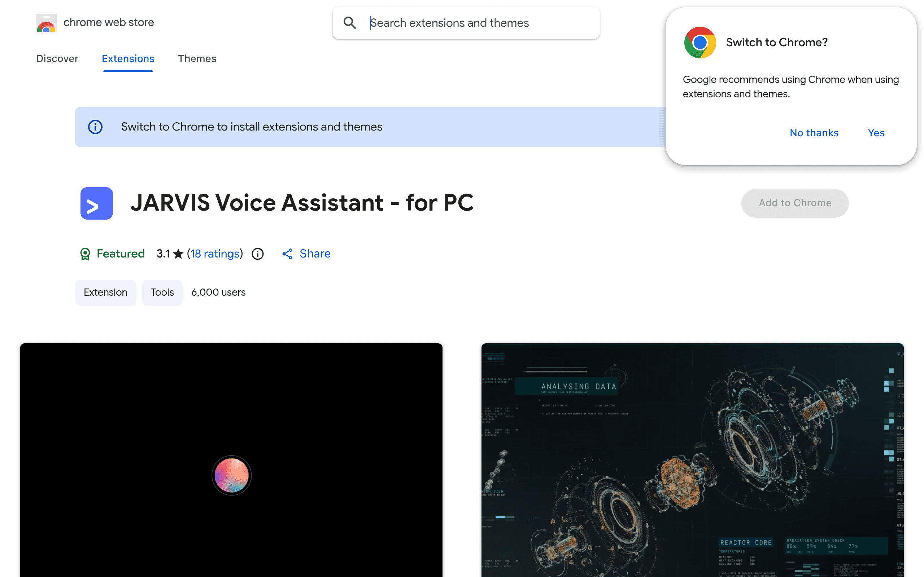Click the Extension category chip
Viewport: 924px width, 577px height.
point(105,292)
